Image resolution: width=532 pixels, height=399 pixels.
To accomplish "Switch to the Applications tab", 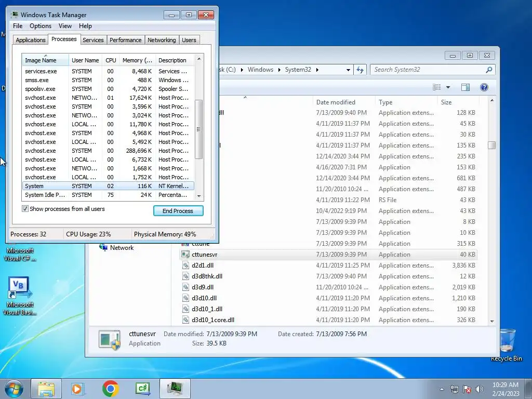I will tap(31, 40).
